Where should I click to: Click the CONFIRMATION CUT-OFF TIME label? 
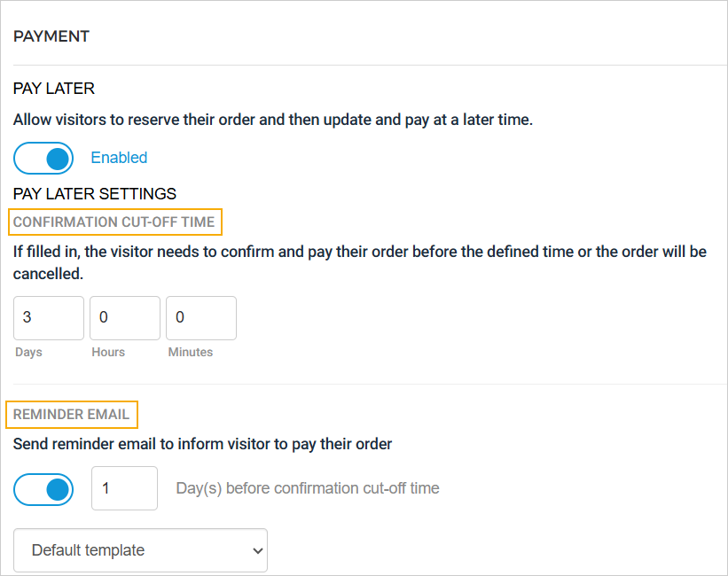(114, 222)
